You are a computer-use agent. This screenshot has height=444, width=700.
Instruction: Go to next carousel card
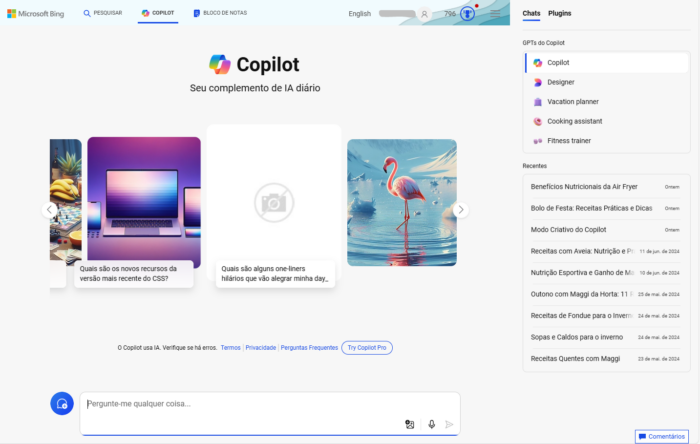pyautogui.click(x=461, y=210)
